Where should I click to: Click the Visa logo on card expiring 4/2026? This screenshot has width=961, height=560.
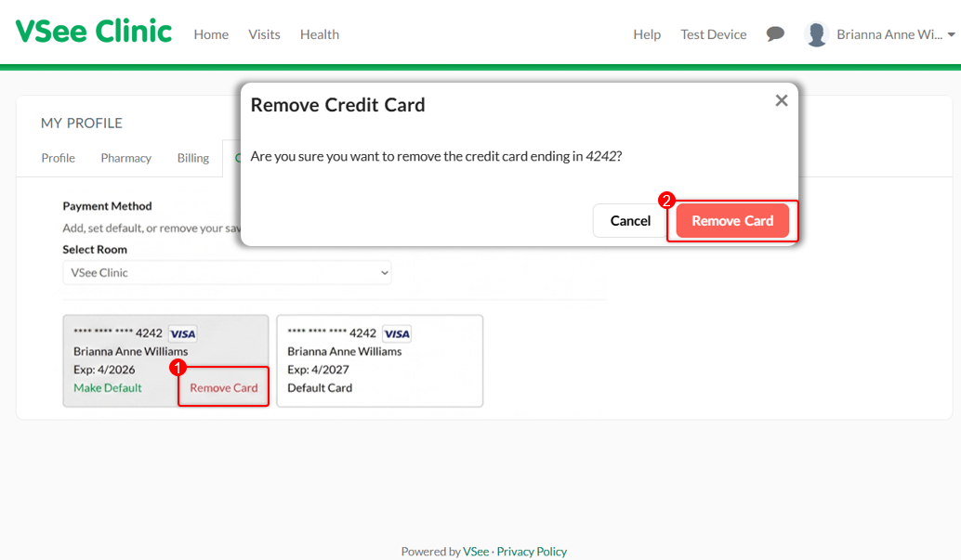(182, 334)
